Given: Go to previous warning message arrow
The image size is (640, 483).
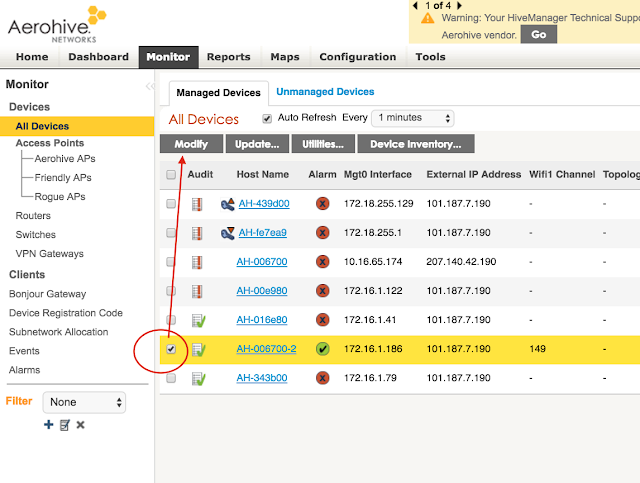Looking at the screenshot, I should pyautogui.click(x=415, y=5).
